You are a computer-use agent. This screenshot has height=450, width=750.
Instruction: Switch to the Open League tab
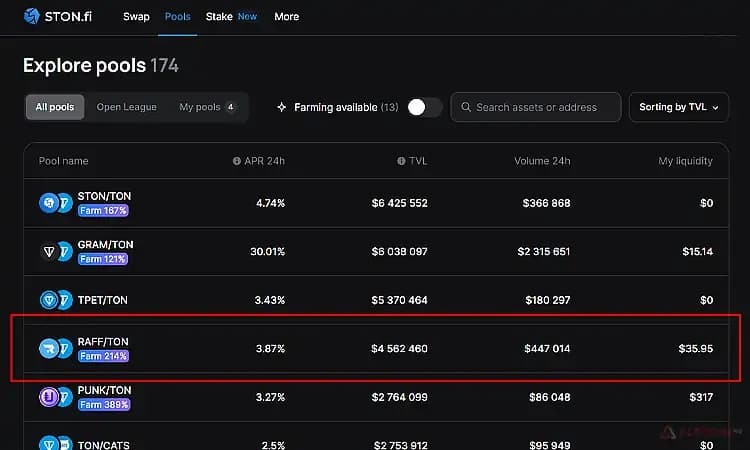(127, 107)
